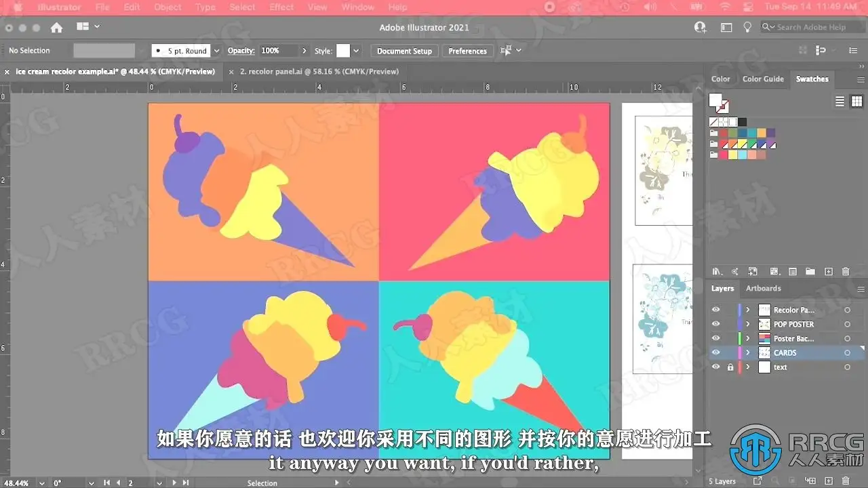Target the CARDS layer circle
Image resolution: width=868 pixels, height=488 pixels.
(x=847, y=352)
